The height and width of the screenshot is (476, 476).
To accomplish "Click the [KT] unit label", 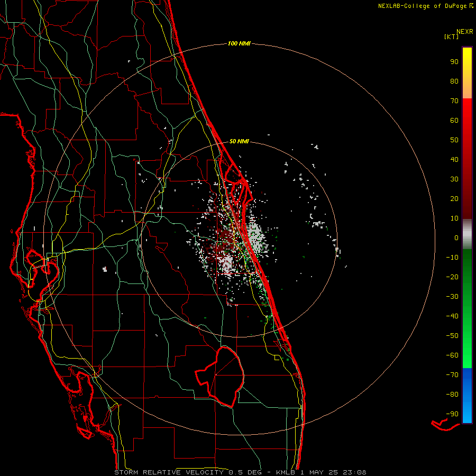I will 452,36.
